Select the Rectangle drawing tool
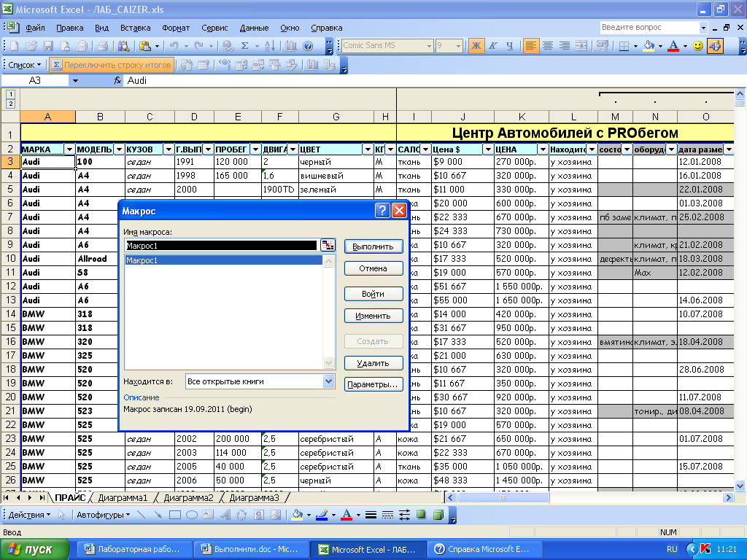 [x=175, y=515]
